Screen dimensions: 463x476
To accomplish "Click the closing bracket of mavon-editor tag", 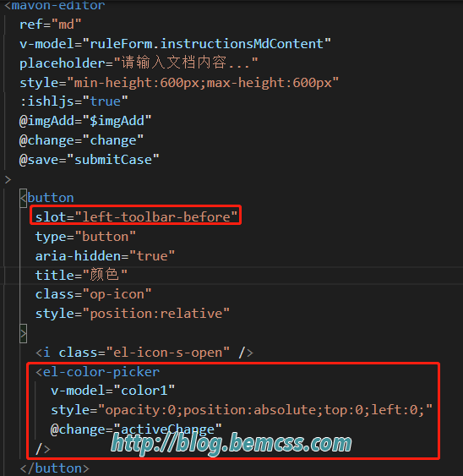I will pyautogui.click(x=8, y=180).
